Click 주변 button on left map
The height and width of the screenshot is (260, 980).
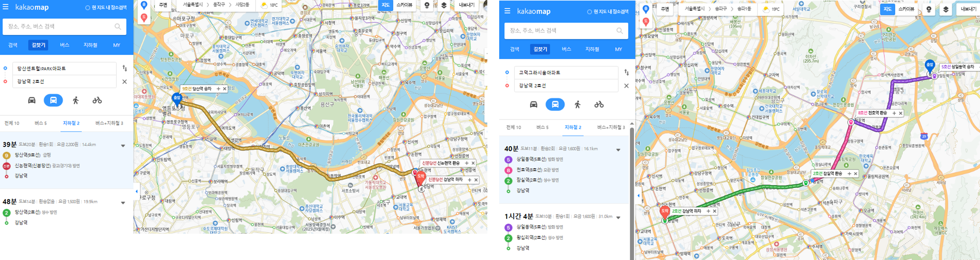point(163,5)
